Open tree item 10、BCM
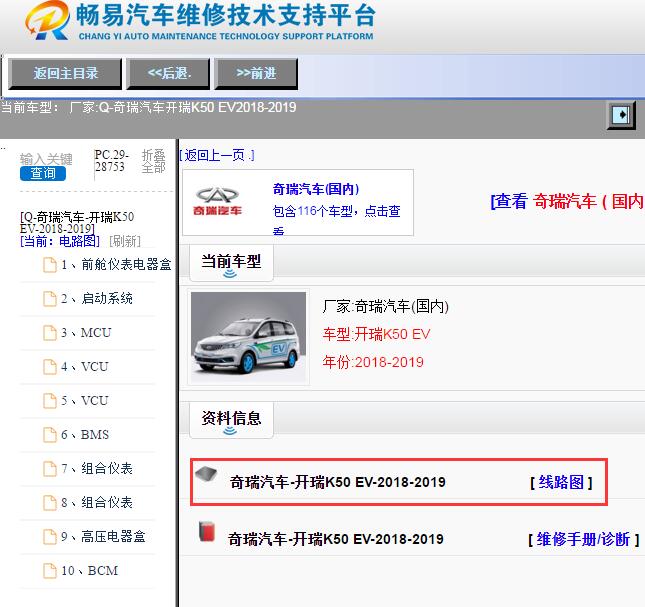The height and width of the screenshot is (607, 645). coord(90,571)
